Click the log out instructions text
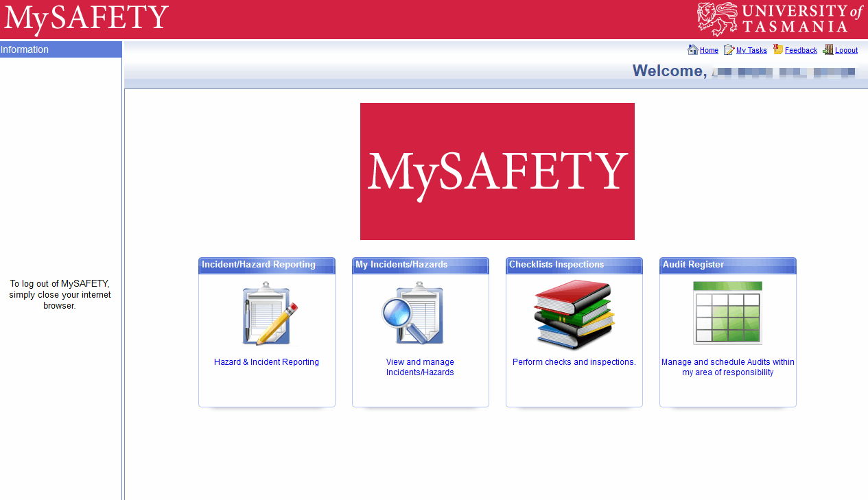This screenshot has height=500, width=868. pyautogui.click(x=60, y=294)
